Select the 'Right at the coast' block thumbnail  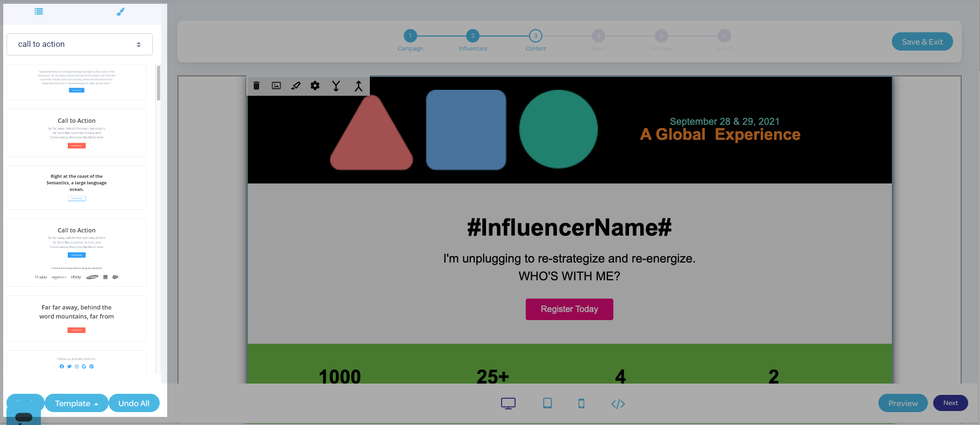(x=76, y=187)
